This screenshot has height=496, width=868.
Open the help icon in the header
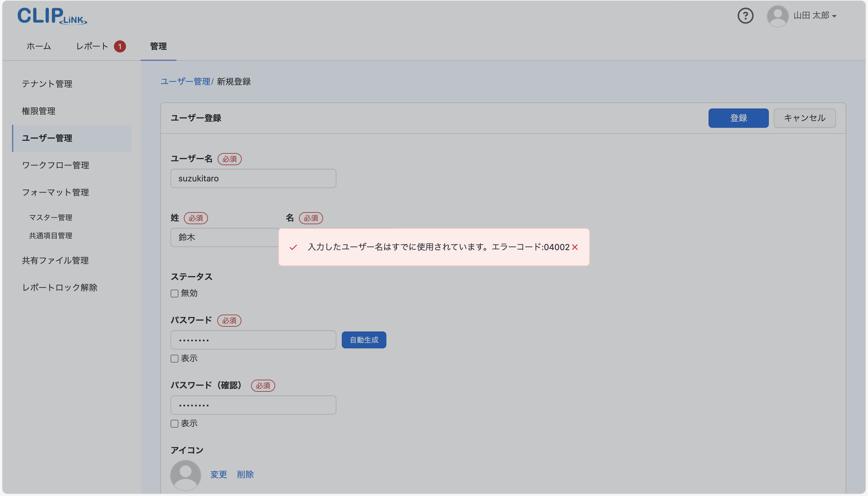(x=745, y=15)
